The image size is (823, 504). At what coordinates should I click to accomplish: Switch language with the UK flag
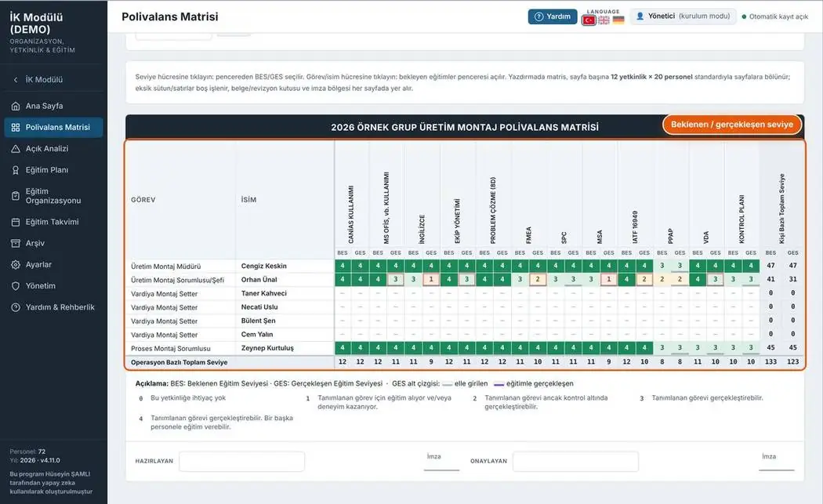click(604, 20)
